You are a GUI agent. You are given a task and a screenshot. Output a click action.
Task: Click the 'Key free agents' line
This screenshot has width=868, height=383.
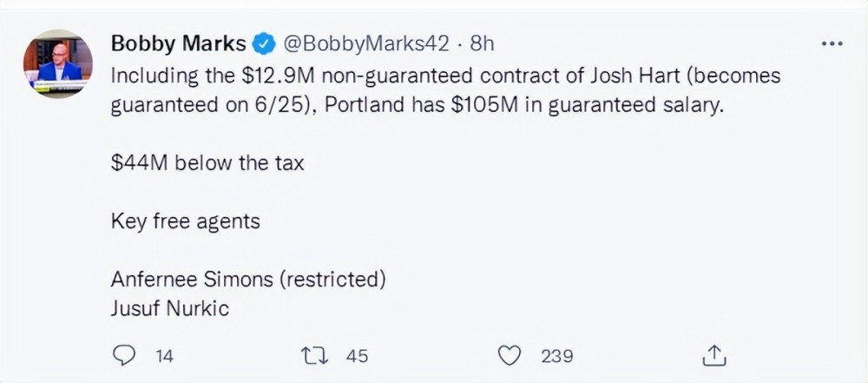[x=185, y=221]
